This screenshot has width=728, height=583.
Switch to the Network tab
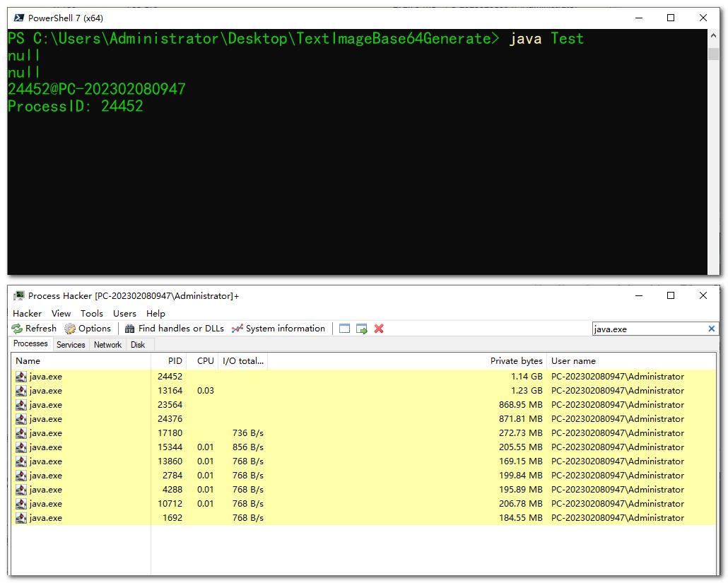pyautogui.click(x=107, y=345)
